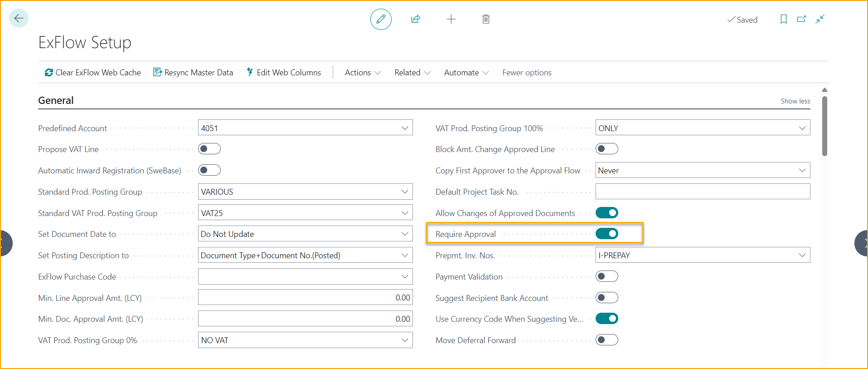Open the Automate menu
Screen dimensions: 868x369
tap(466, 73)
